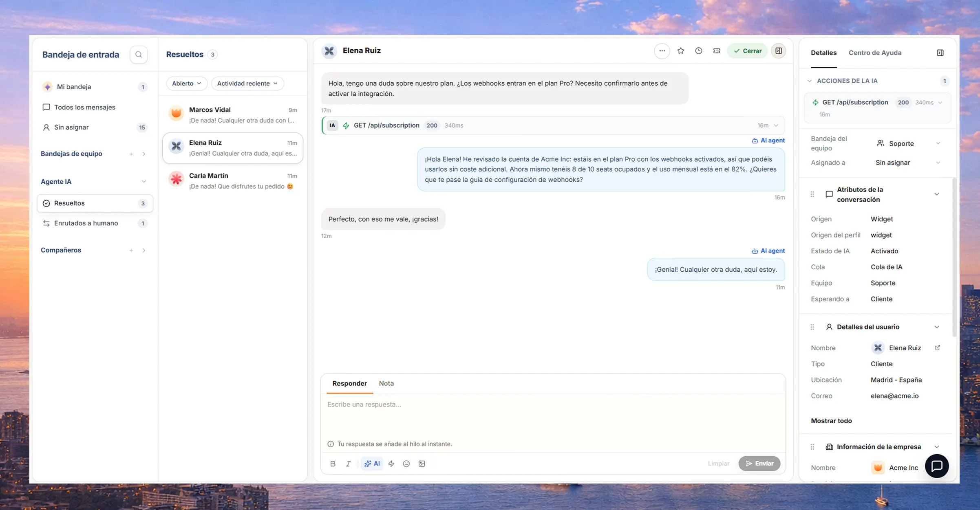Click the Cerrar button

747,51
